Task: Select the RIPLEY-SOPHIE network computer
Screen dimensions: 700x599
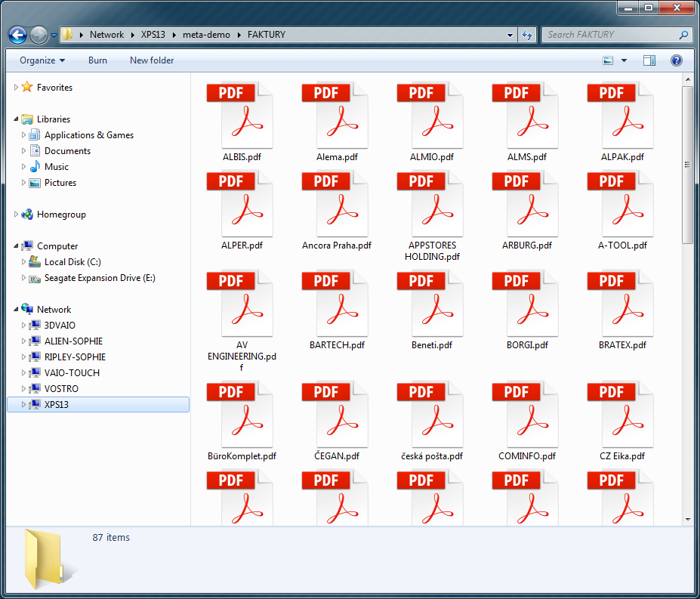Action: (75, 357)
